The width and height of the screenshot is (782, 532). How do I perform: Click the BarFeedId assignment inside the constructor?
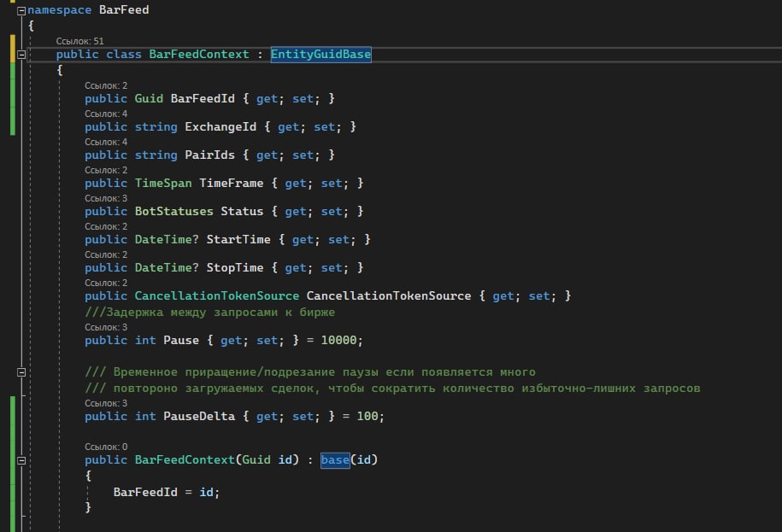[x=145, y=493]
